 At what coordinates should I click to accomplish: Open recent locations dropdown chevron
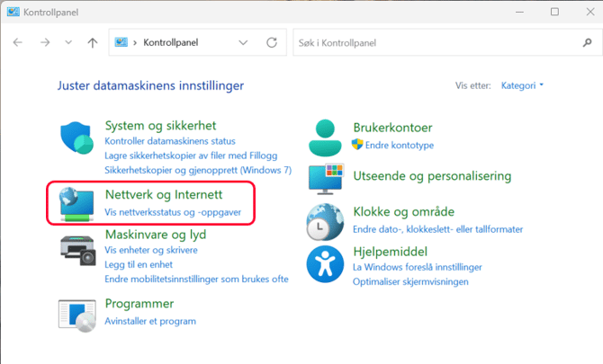(68, 42)
